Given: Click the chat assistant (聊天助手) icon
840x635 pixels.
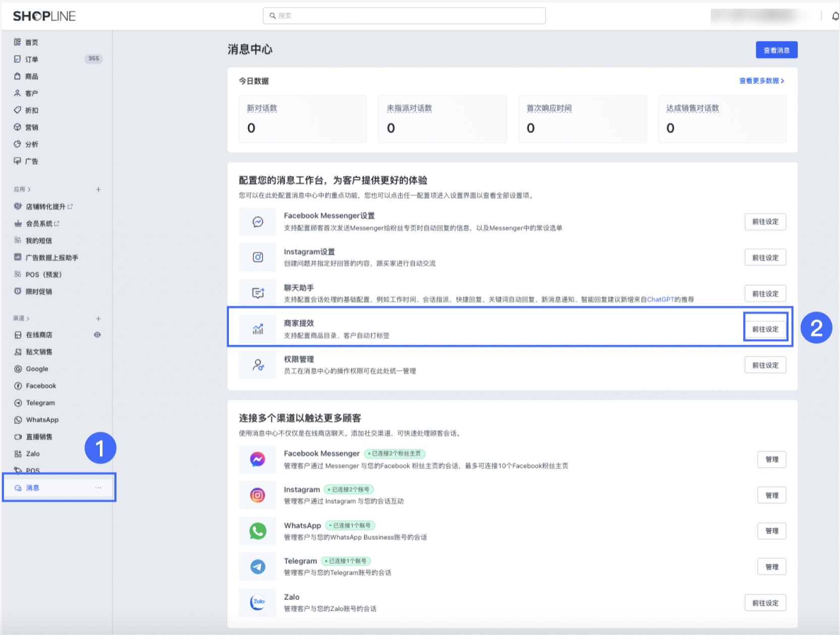Looking at the screenshot, I should [x=258, y=293].
